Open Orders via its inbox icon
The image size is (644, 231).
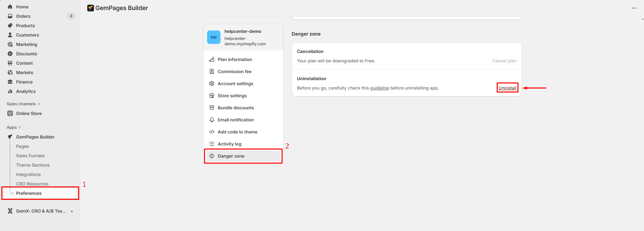(10, 16)
